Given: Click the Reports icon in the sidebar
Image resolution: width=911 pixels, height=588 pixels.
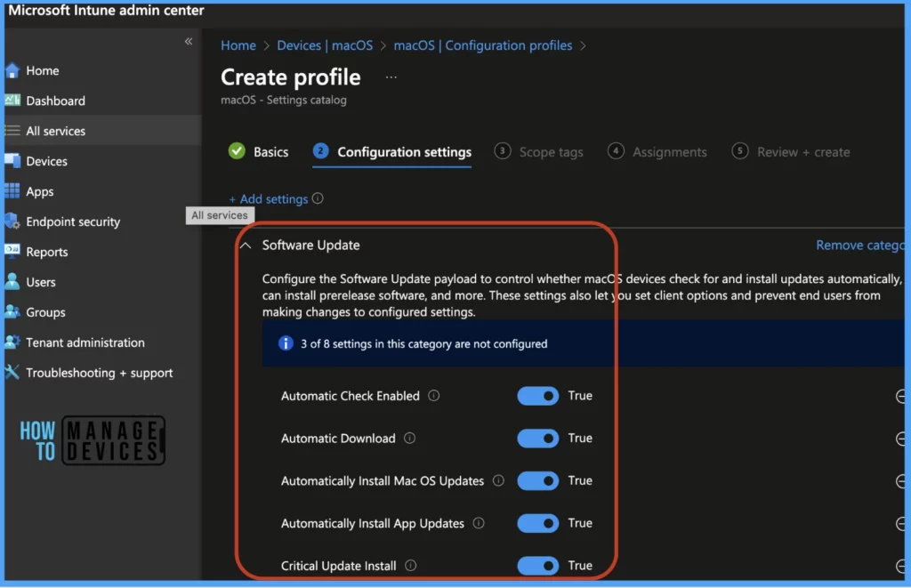Looking at the screenshot, I should [12, 251].
